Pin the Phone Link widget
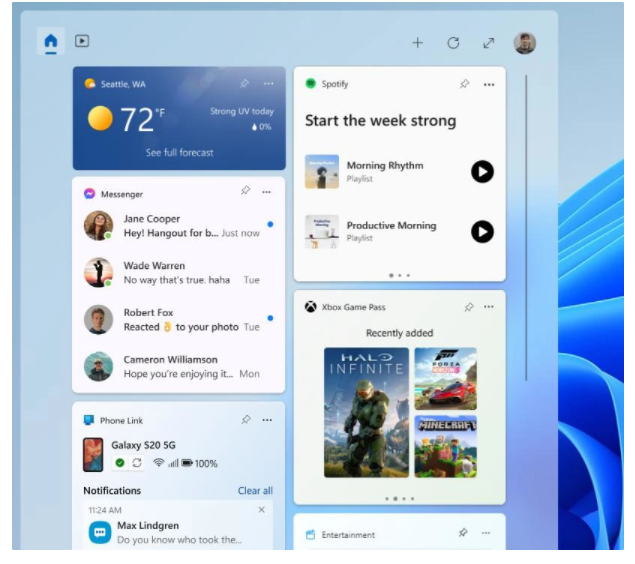The width and height of the screenshot is (635, 564). coord(246,419)
